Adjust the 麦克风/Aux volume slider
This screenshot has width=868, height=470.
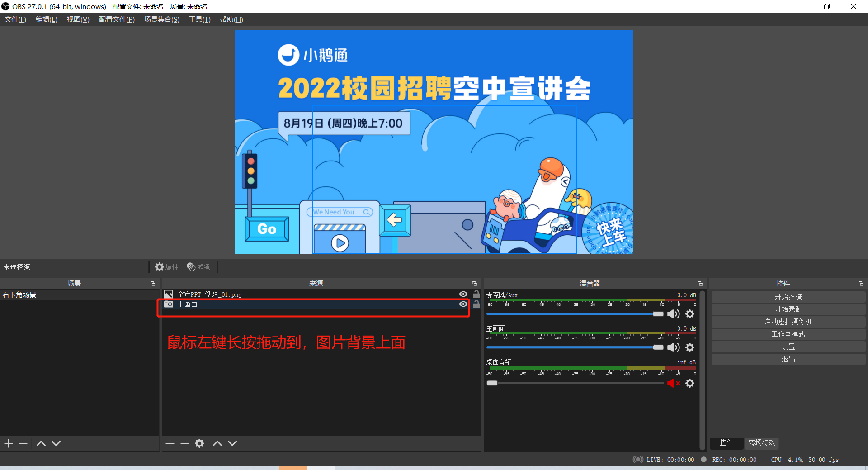coord(575,314)
